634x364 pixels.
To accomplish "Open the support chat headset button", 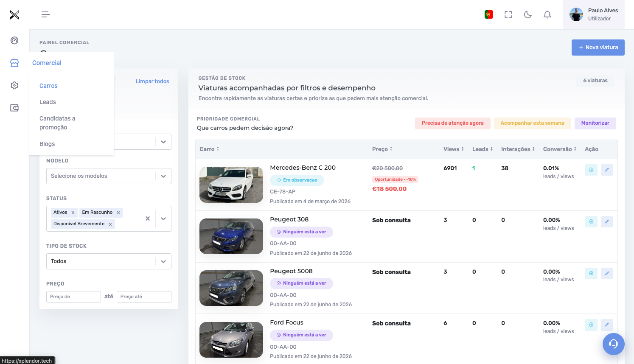I will (614, 344).
